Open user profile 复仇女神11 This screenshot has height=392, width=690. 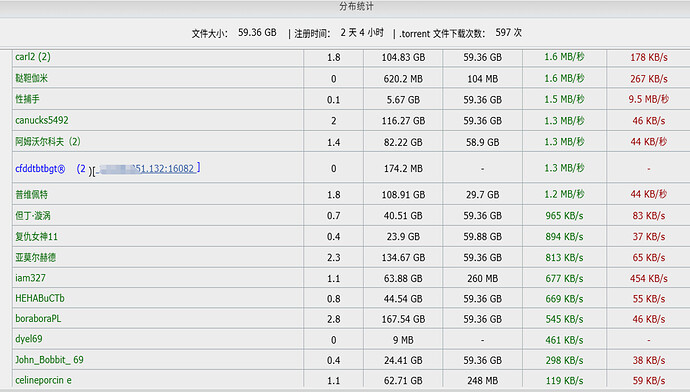point(37,236)
